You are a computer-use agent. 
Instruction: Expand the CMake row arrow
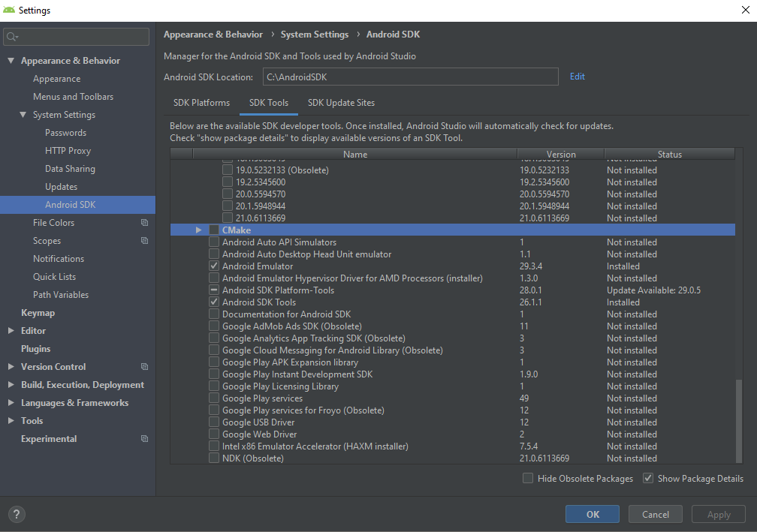point(198,230)
